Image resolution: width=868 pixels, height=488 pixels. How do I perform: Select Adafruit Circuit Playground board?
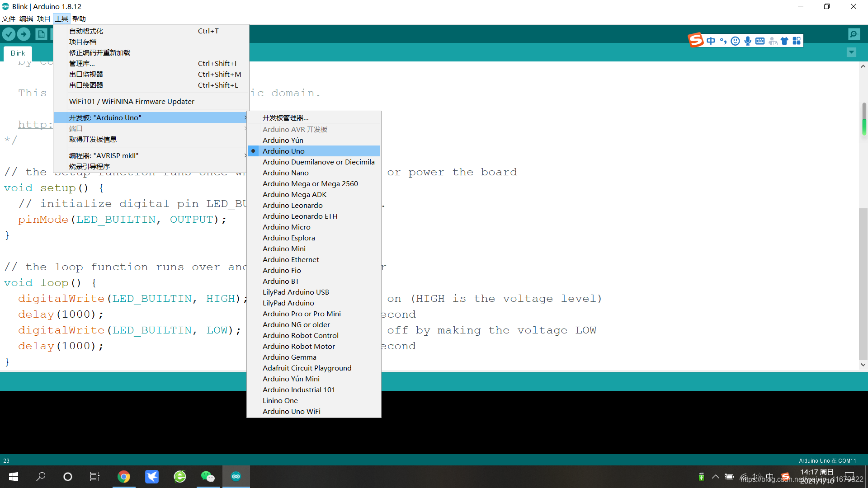coord(314,368)
